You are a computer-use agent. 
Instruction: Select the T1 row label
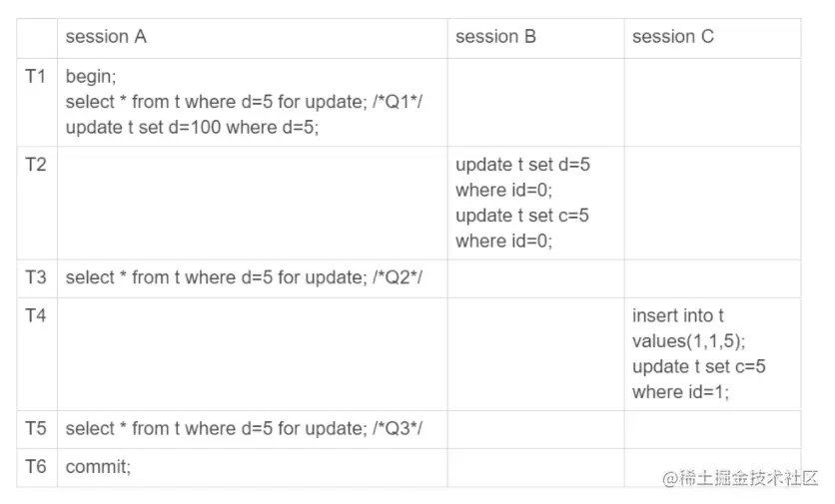pyautogui.click(x=36, y=77)
